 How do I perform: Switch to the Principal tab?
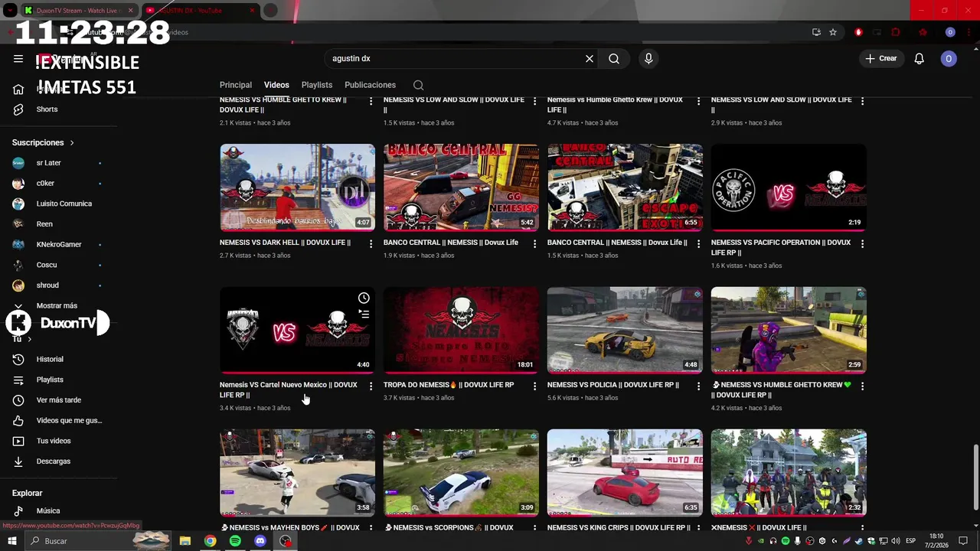(x=236, y=85)
